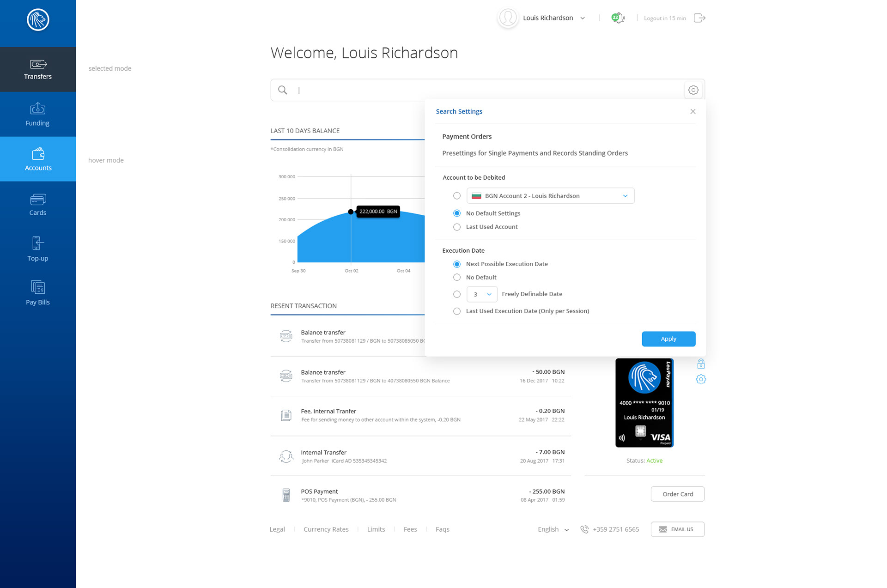The image size is (887, 588).
Task: Open the Top-up sidebar section
Action: [x=38, y=249]
